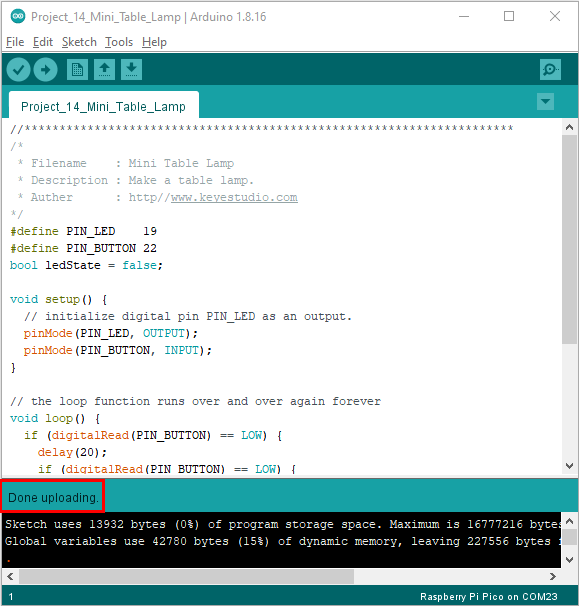The image size is (579, 606).
Task: Follow the www.keyestudio.com link in comment
Action: point(234,197)
